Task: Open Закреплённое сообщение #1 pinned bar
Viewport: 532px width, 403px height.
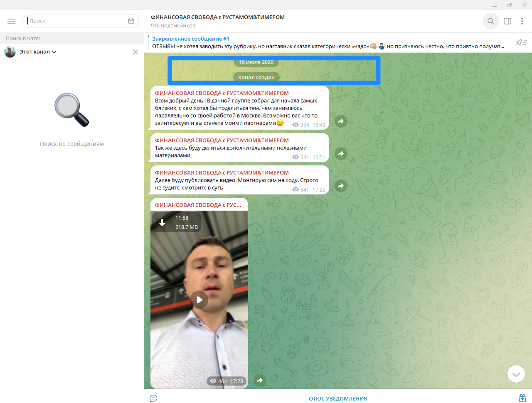Action: [x=291, y=42]
